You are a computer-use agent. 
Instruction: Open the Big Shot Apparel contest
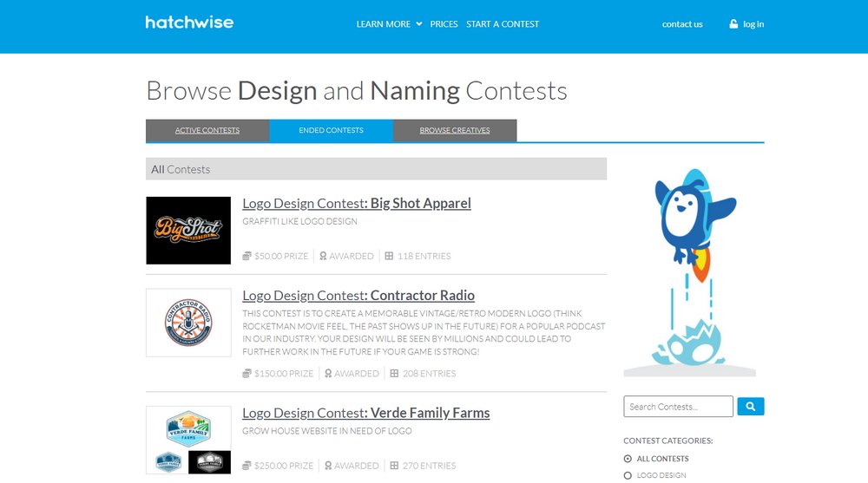(357, 204)
